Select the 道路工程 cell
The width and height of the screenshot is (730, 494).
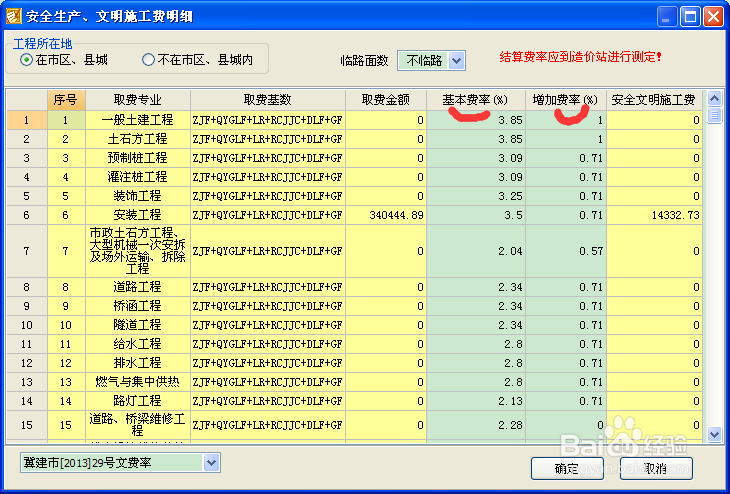(138, 287)
